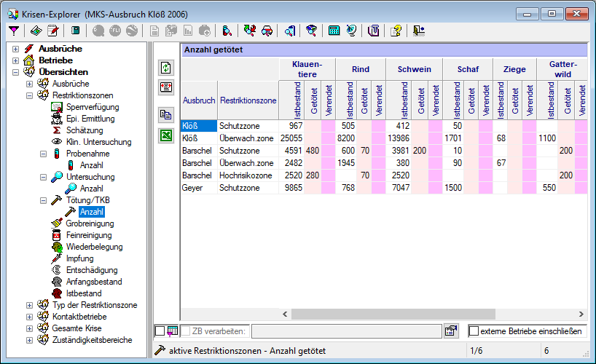Open Entschädigung tree entry

click(92, 270)
